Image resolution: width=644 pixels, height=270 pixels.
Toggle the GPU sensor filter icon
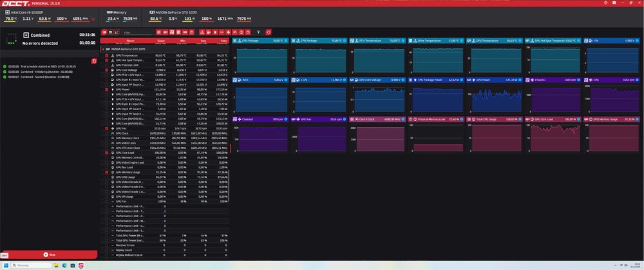pos(165,32)
